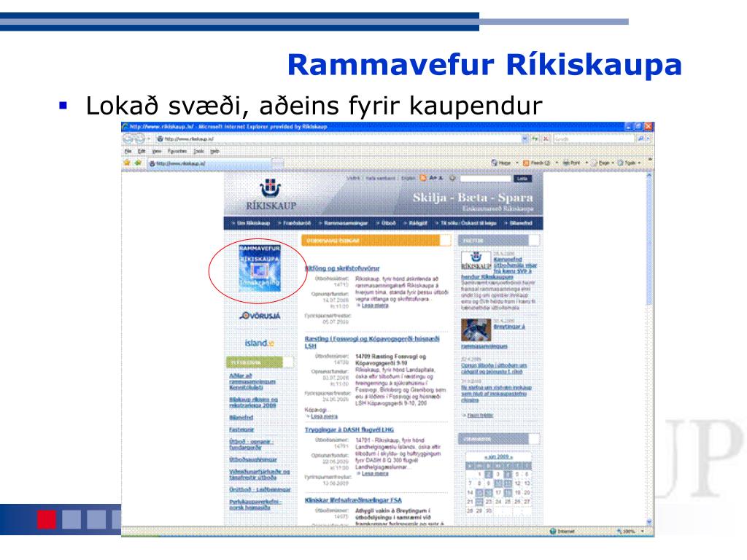This screenshot has height=560, width=747.
Task: Click the site search input field
Action: (x=485, y=179)
